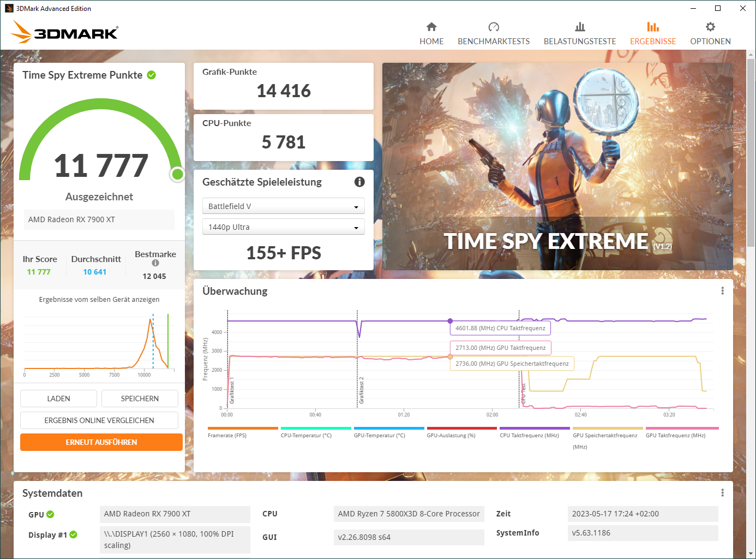Click the Zeit value 2023-05-17 17:24
This screenshot has width=756, height=559.
643,514
